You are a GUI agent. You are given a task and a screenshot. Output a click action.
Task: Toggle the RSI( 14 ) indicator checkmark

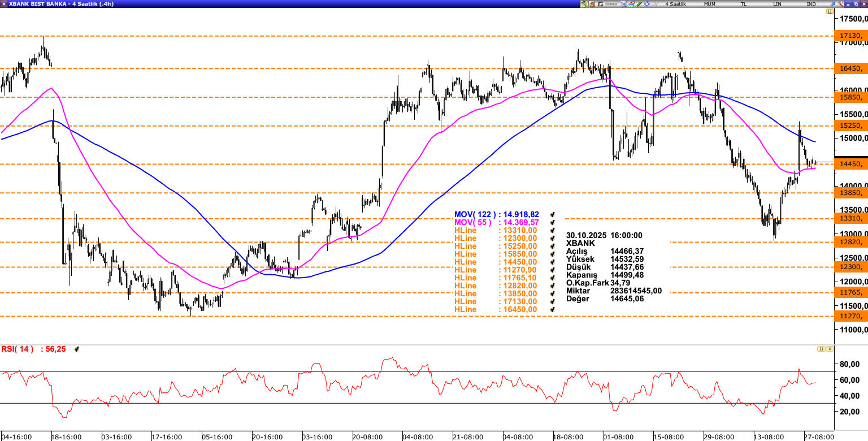click(x=77, y=349)
